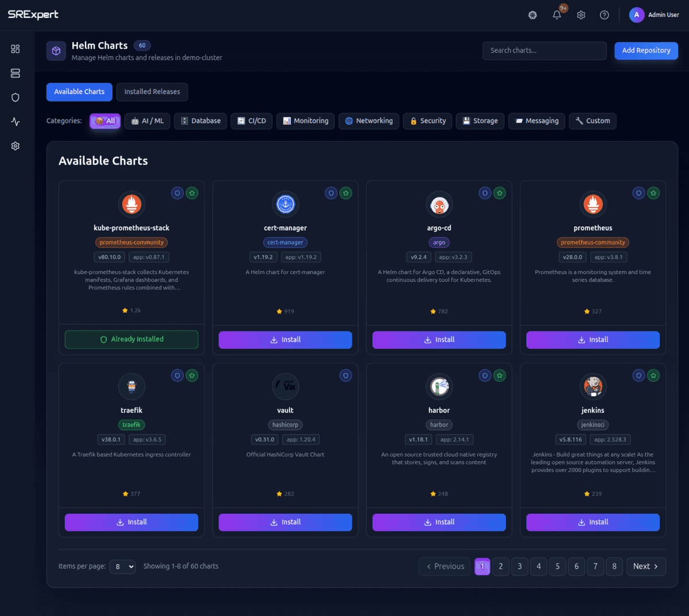
Task: Open the items per page dropdown
Action: pos(122,567)
